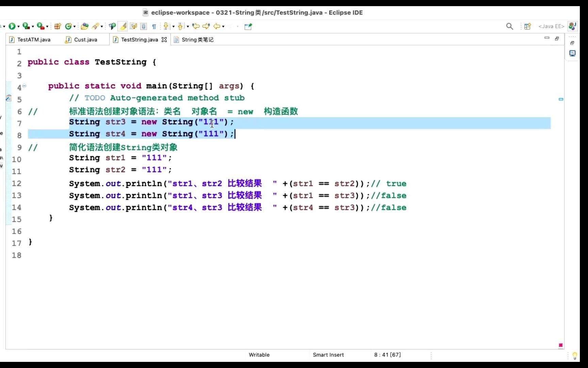Click 'println' on line 13
The width and height of the screenshot is (588, 368).
point(144,196)
